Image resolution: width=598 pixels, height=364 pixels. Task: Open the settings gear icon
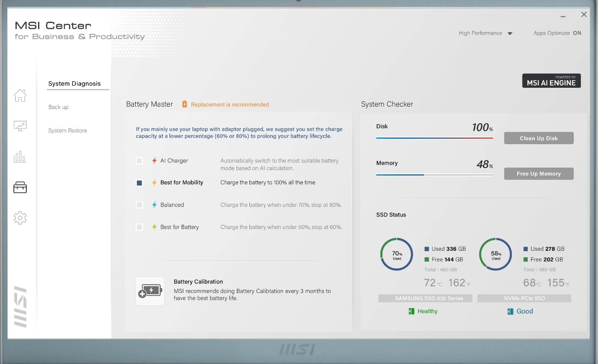(x=20, y=218)
